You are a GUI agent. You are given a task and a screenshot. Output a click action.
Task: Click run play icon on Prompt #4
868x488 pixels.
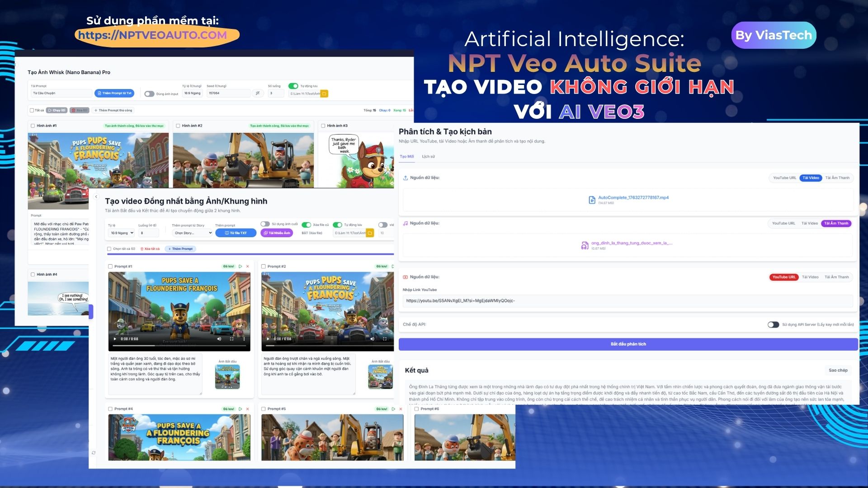point(240,409)
